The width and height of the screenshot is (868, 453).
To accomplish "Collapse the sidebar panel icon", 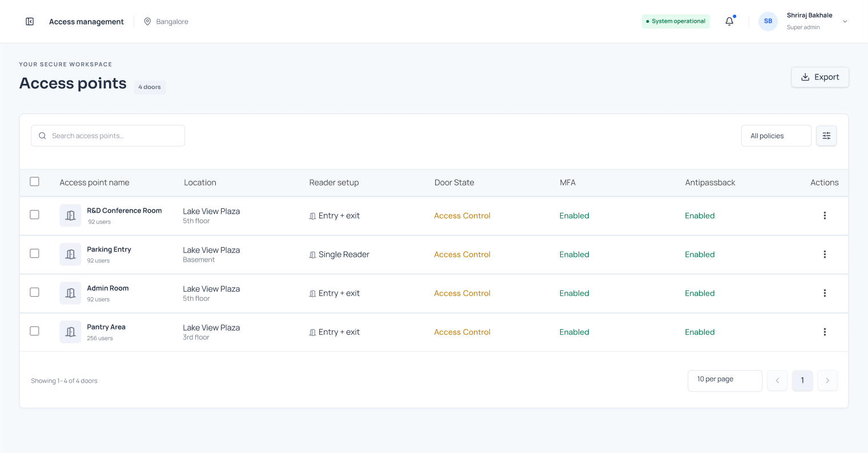I will pyautogui.click(x=30, y=22).
